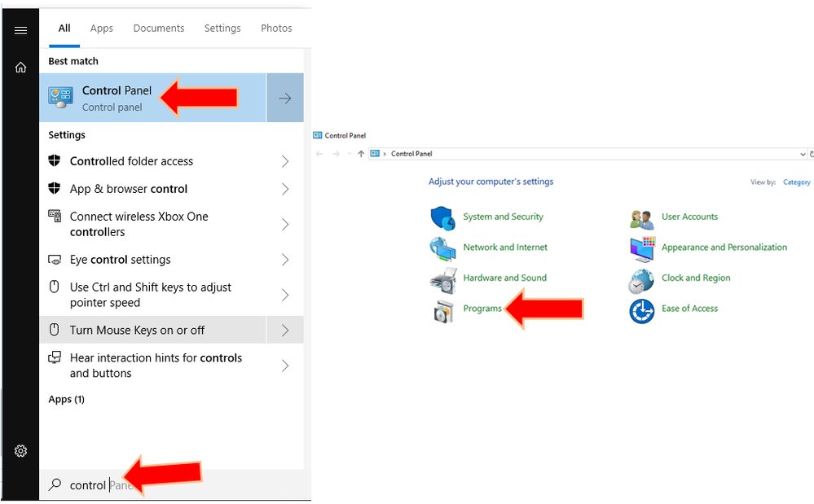Expand Hear interaction hints chevron
Image resolution: width=814 pixels, height=504 pixels.
[x=285, y=366]
